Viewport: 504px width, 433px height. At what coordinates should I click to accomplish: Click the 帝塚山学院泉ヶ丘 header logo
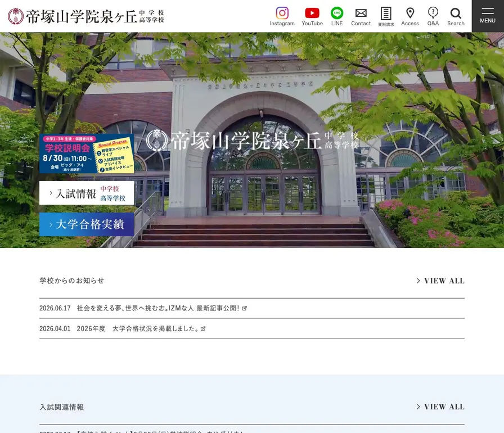[86, 16]
